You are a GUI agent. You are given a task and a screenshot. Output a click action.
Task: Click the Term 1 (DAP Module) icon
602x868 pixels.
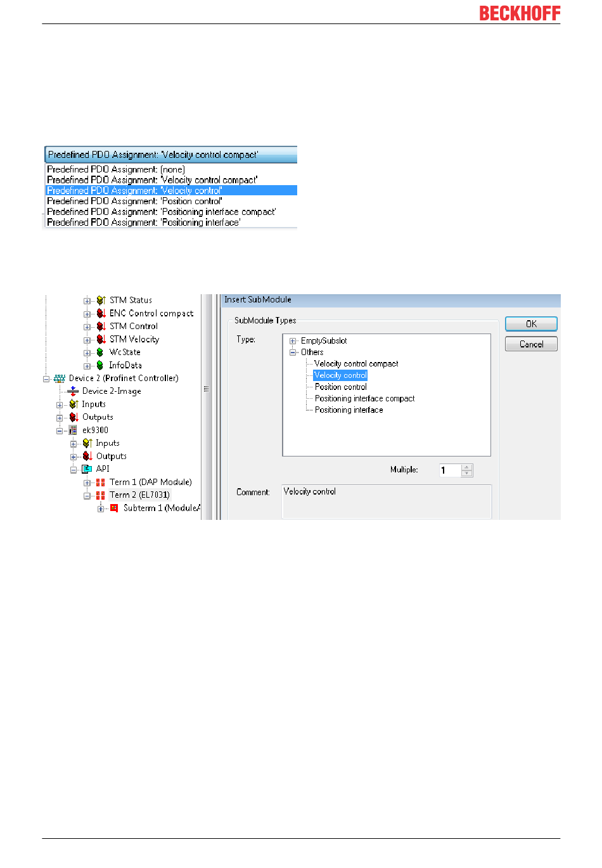[x=101, y=483]
